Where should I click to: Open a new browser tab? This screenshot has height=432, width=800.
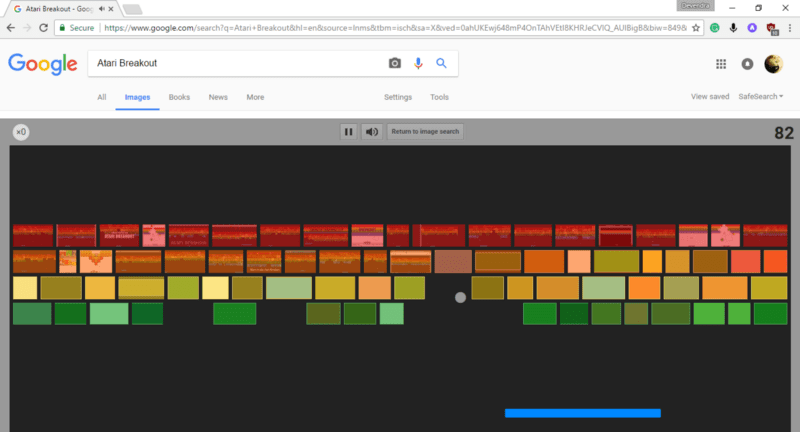tap(132, 9)
